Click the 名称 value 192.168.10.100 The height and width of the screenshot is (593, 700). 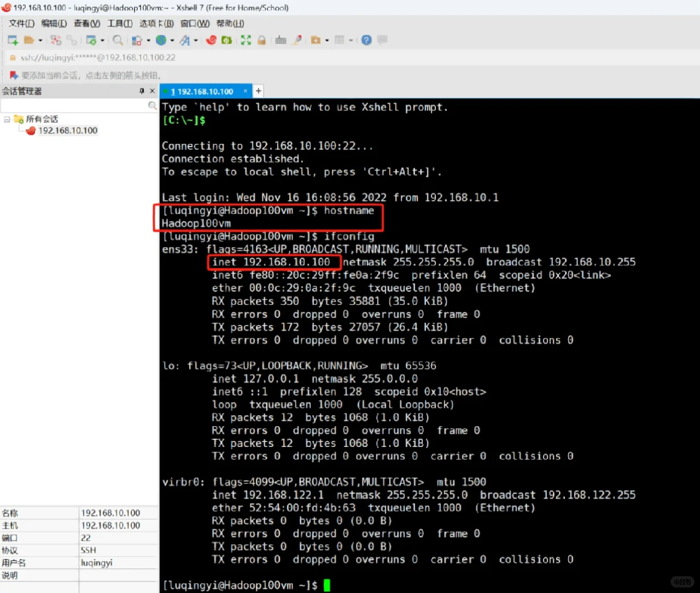click(x=110, y=513)
